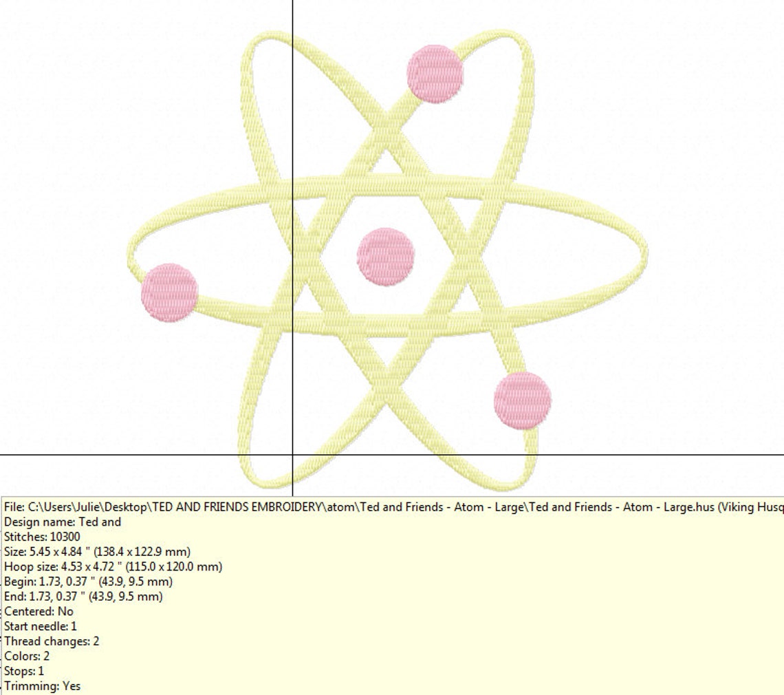Toggle the 'Trimming: Yes' setting
Image resolution: width=784 pixels, height=695 pixels.
click(x=41, y=686)
